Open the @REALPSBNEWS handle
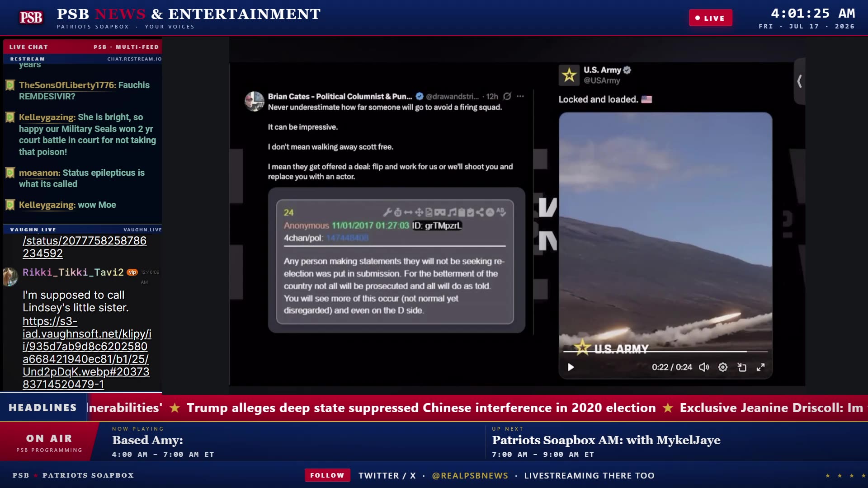Screen dimensions: 868x488 (x=470, y=475)
